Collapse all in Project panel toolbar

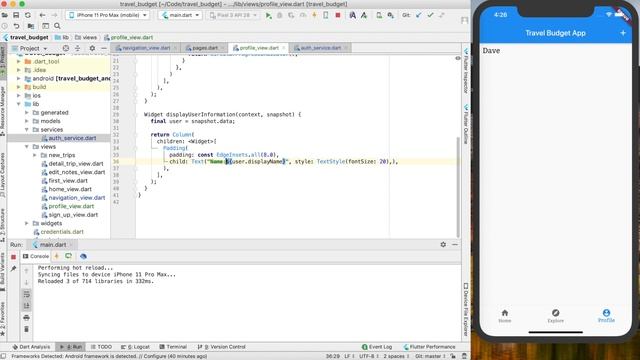pyautogui.click(x=78, y=48)
